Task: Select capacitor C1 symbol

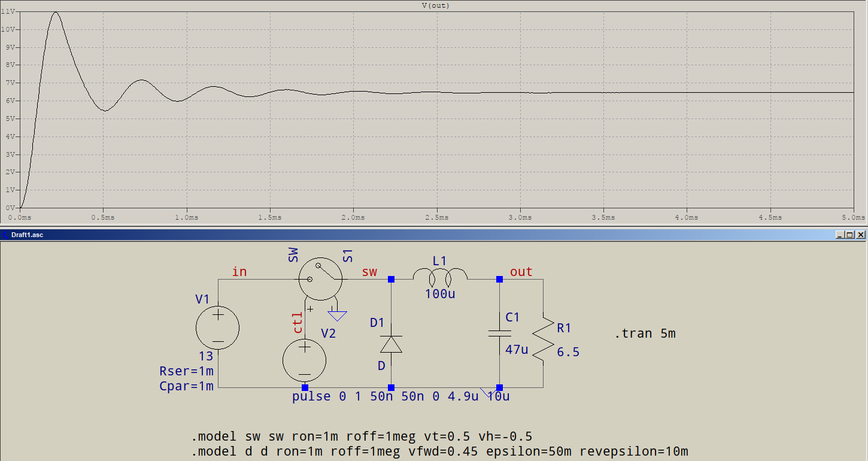Action: point(499,333)
